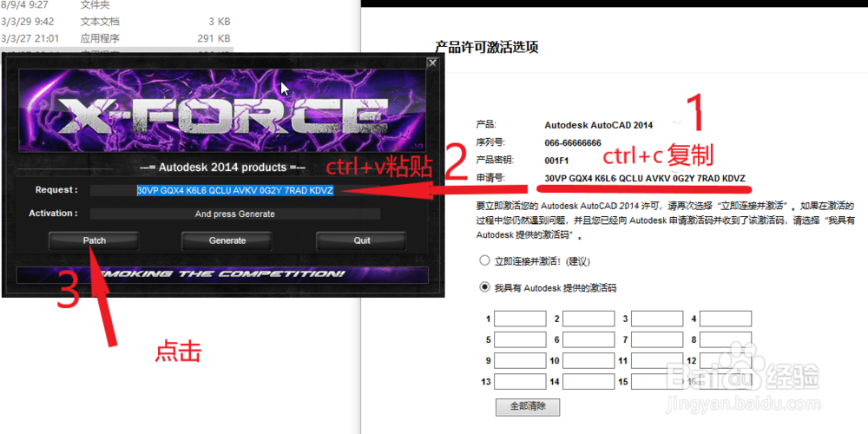The height and width of the screenshot is (434, 868).
Task: Click the product key 001F1
Action: click(556, 161)
